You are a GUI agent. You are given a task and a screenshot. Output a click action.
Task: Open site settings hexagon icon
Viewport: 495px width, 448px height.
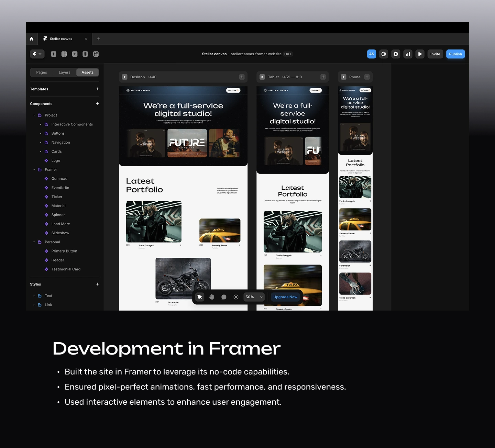396,54
